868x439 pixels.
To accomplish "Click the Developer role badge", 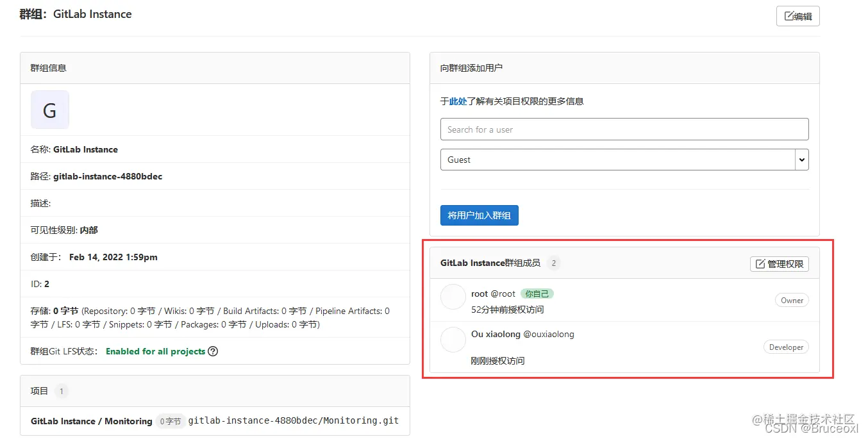I will (x=786, y=347).
